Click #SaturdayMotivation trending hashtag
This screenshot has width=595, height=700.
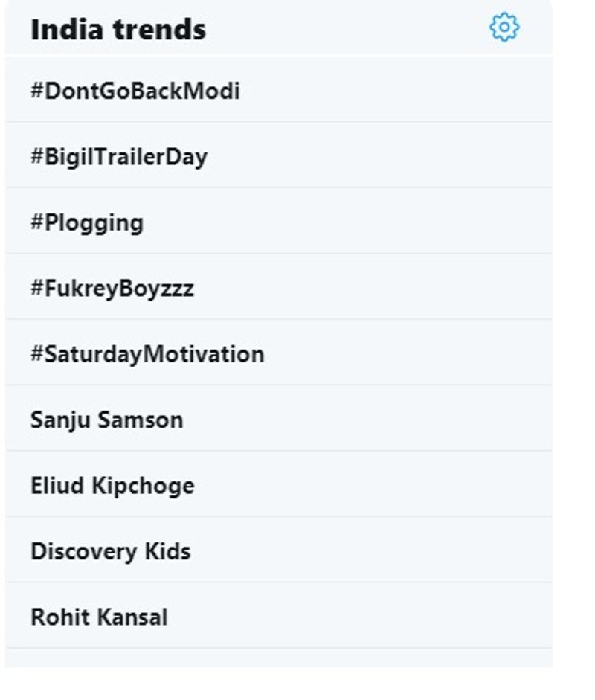(x=147, y=354)
